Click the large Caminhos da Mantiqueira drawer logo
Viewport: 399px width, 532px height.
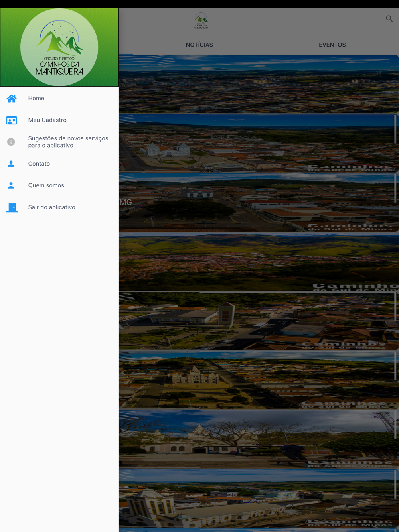click(59, 47)
